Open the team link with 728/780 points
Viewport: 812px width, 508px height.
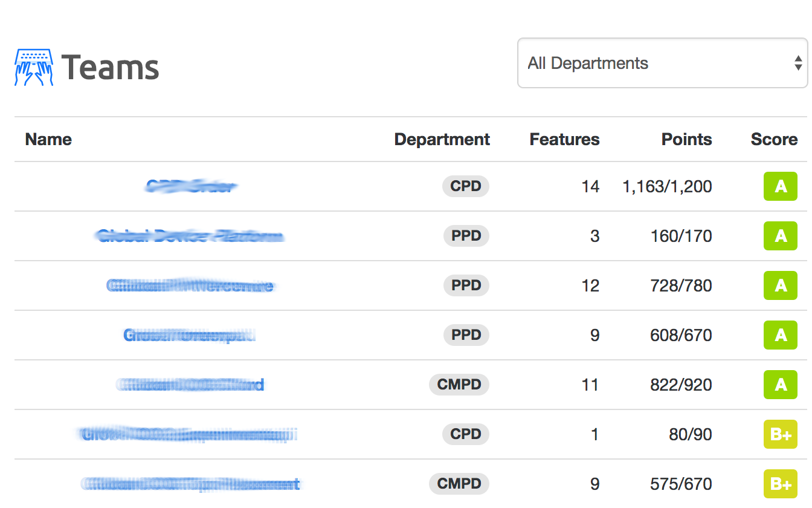(190, 285)
